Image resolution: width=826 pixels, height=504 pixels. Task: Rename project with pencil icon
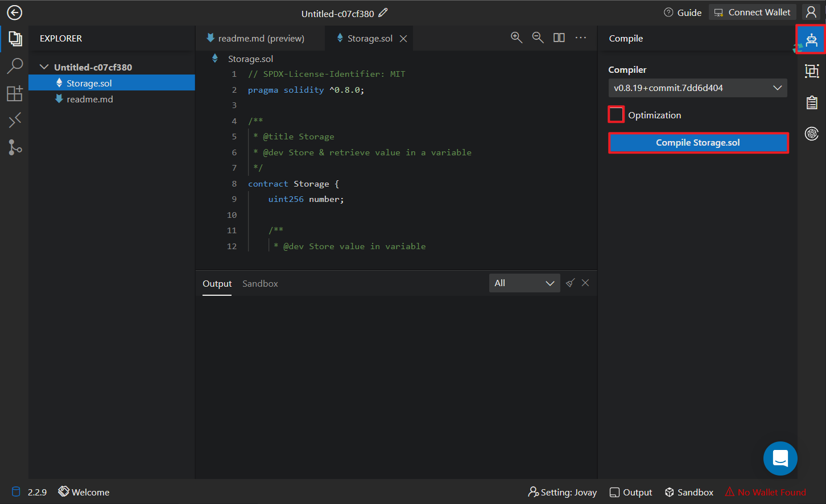click(383, 13)
